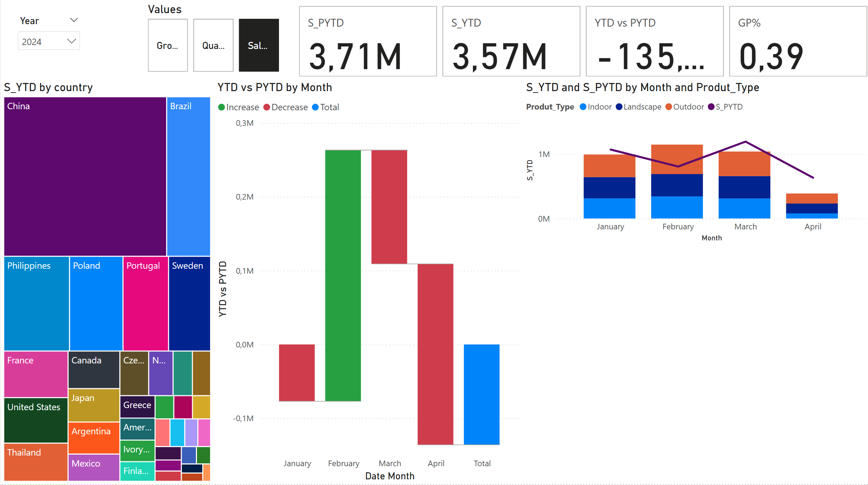Select the Gro... values tile
Screen dimensions: 868x485
[x=167, y=45]
